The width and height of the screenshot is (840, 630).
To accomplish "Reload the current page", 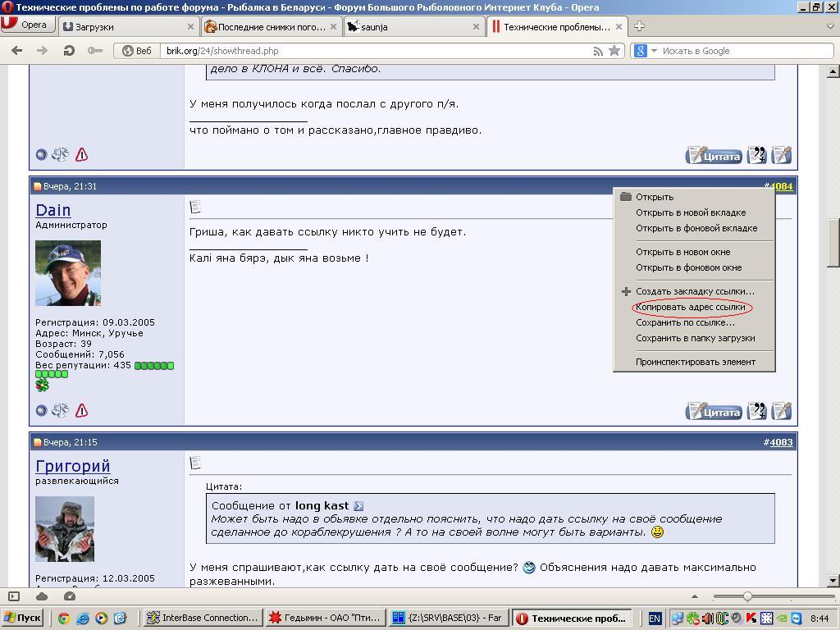I will click(69, 51).
